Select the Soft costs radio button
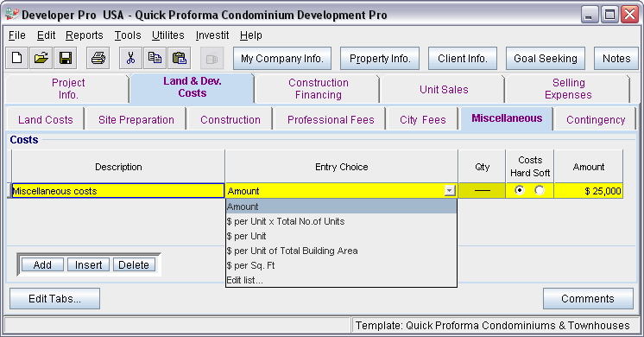Screen dimensions: 644x337 click(540, 190)
